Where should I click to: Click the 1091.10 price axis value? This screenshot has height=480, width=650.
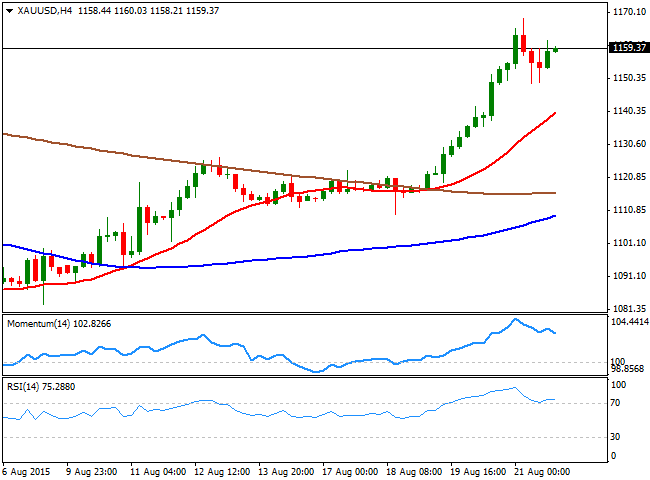629,276
